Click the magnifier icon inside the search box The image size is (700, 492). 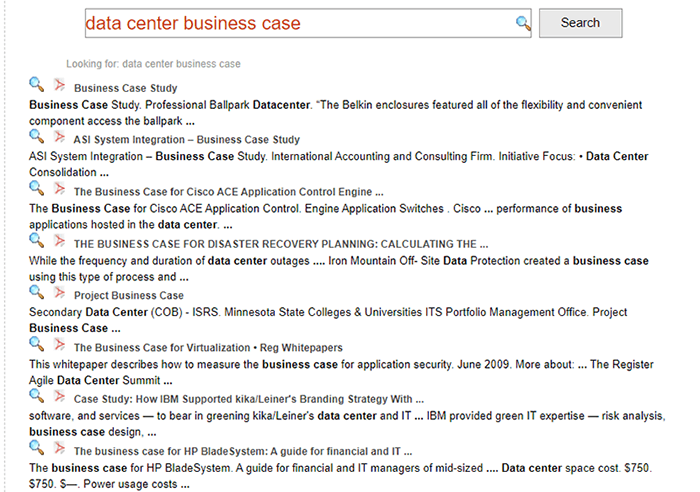coord(522,23)
